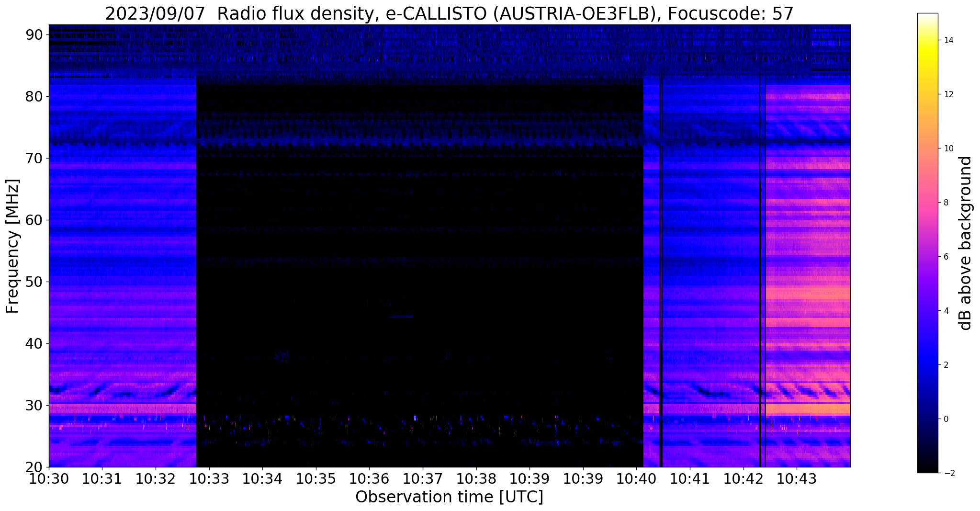
Task: Click the 10:32 time tick label
Action: pyautogui.click(x=156, y=478)
